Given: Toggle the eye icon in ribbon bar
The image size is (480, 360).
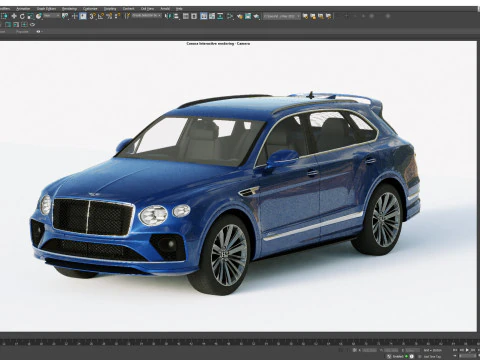Looking at the screenshot, I should [x=38, y=31].
